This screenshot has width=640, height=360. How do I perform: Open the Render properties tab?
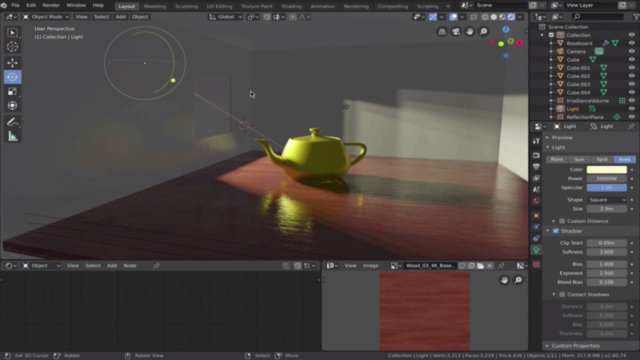pyautogui.click(x=536, y=155)
